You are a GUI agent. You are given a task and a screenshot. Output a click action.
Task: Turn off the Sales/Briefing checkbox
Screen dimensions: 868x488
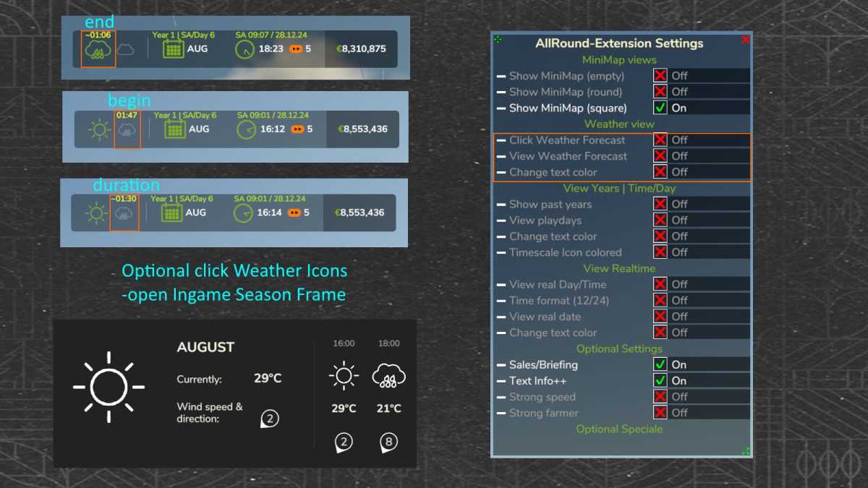(x=660, y=364)
